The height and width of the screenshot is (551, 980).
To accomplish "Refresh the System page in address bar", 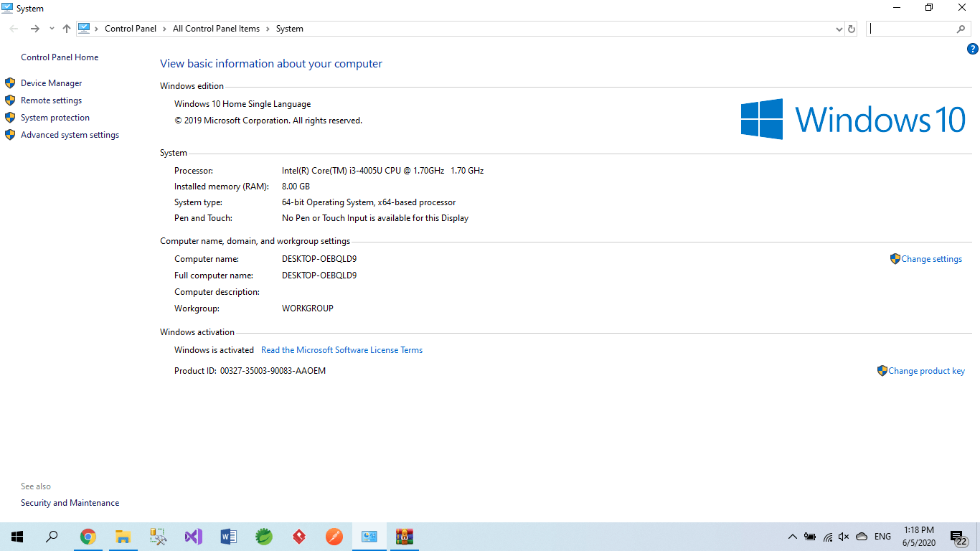I will tap(852, 29).
